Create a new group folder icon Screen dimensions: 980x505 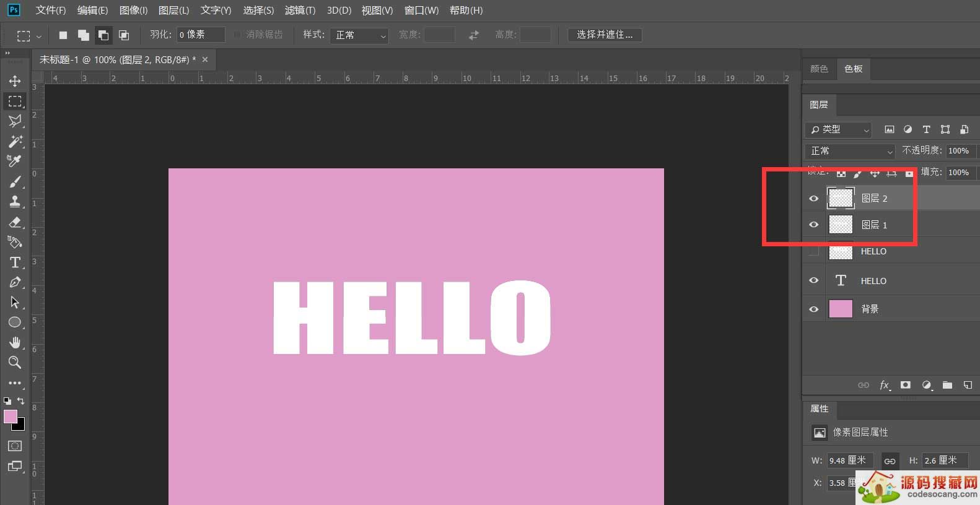(947, 385)
